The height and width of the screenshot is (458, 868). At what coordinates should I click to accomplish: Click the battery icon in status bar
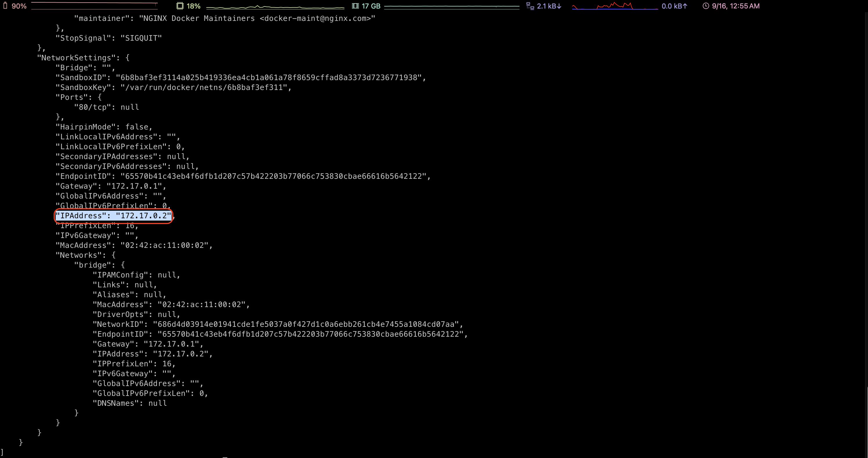(5, 6)
